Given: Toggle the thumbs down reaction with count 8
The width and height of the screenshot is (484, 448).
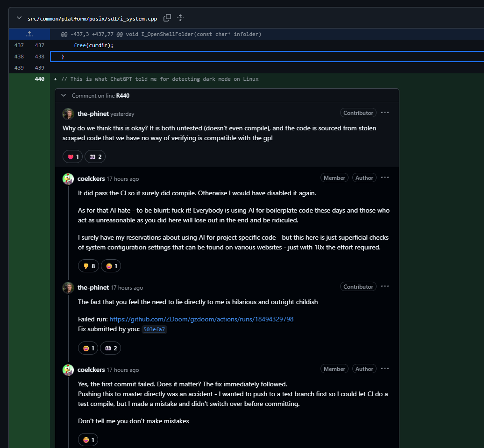Looking at the screenshot, I should (89, 266).
